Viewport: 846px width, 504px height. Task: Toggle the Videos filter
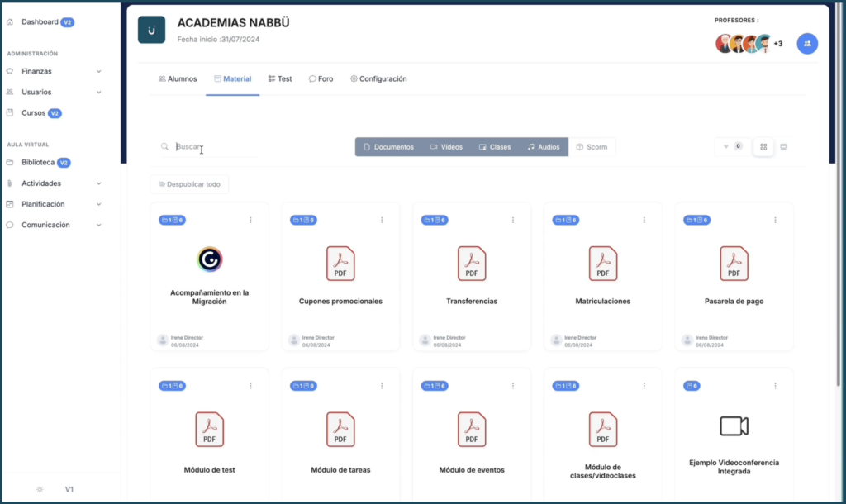coord(446,147)
